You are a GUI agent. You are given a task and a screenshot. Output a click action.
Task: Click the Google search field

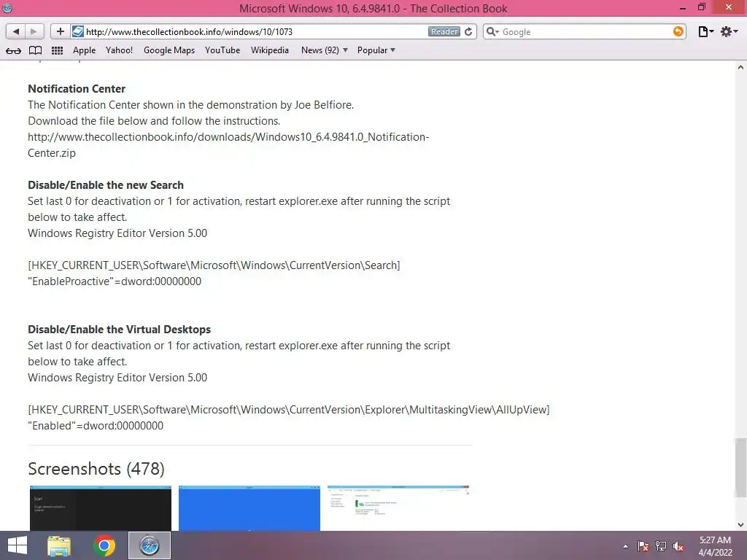(x=586, y=31)
